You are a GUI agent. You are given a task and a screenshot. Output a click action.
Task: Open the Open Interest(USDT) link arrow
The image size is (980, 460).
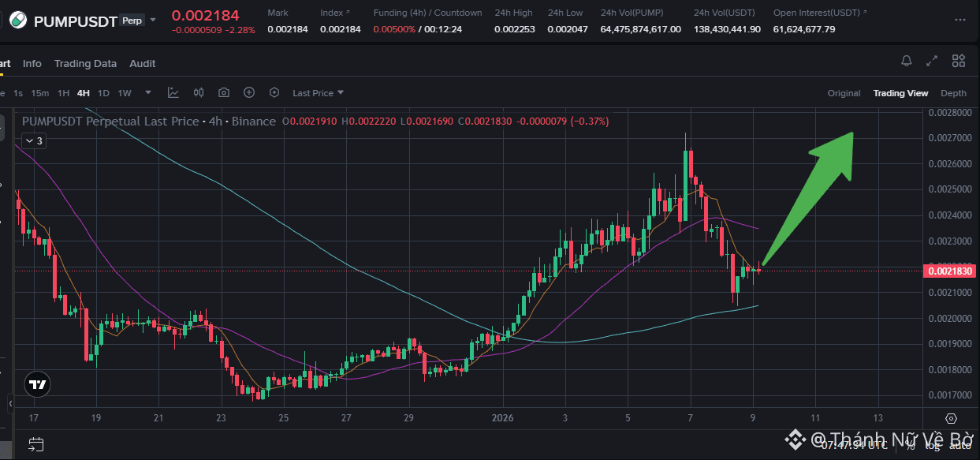(x=865, y=13)
